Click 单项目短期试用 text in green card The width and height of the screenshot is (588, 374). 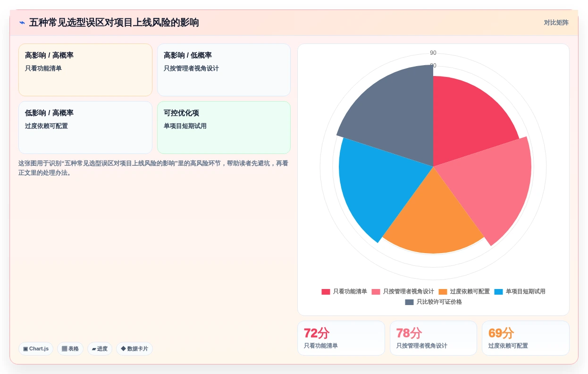(x=185, y=126)
